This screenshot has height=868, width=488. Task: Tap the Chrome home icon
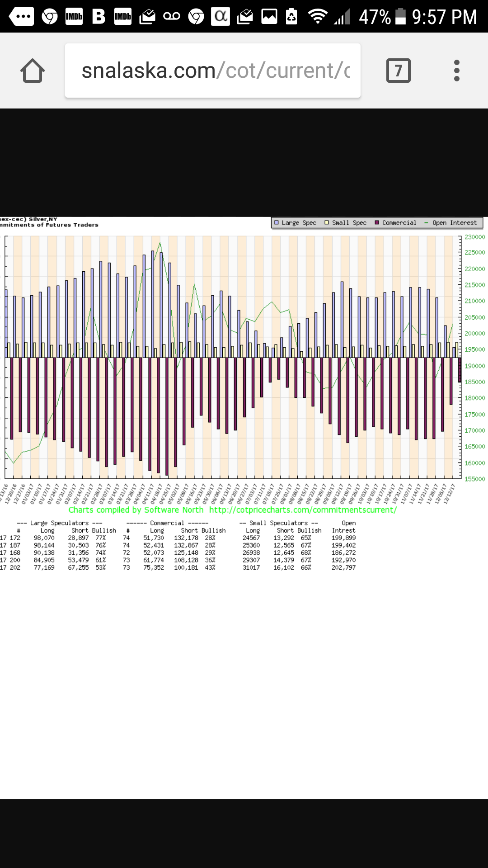(33, 71)
